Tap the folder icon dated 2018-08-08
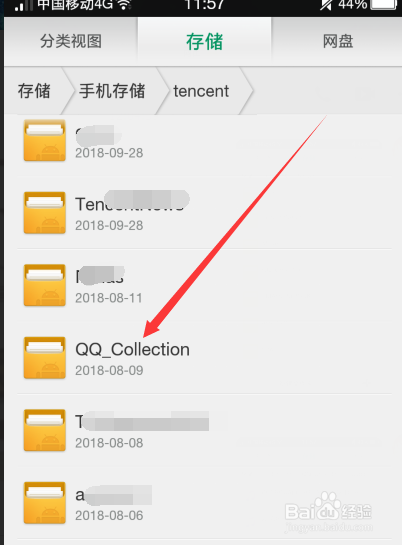This screenshot has width=402, height=545. tap(44, 430)
